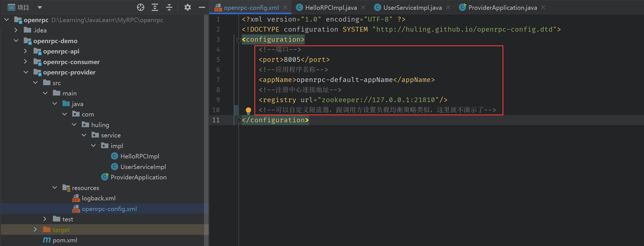The image size is (644, 246).
Task: Open logback.xml in resources
Action: coord(98,198)
